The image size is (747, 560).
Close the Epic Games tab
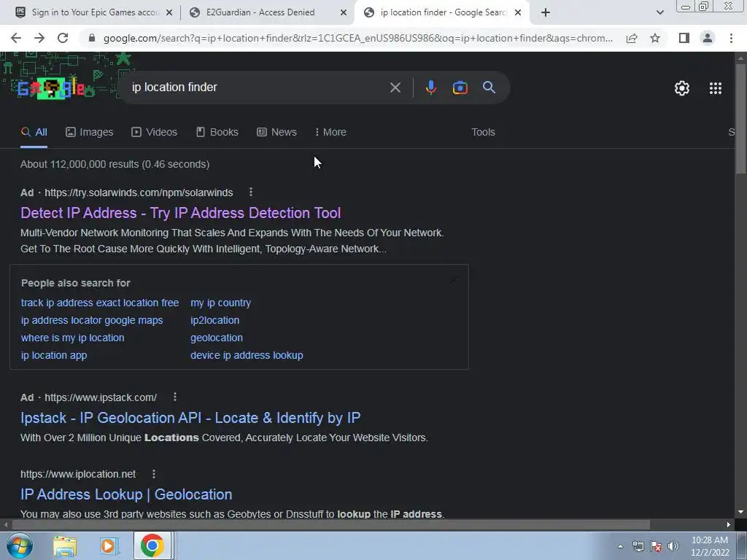pyautogui.click(x=169, y=12)
